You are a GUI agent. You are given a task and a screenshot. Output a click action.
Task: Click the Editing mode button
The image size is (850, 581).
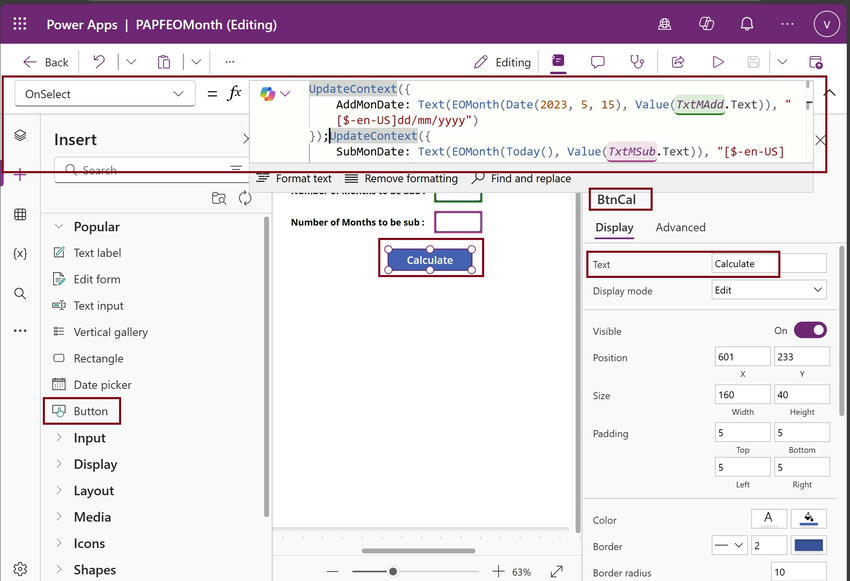(502, 62)
